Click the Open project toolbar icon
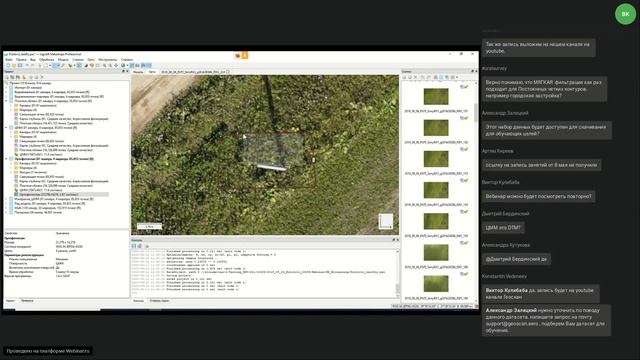Screen dimensions: 640x360 click(13, 65)
